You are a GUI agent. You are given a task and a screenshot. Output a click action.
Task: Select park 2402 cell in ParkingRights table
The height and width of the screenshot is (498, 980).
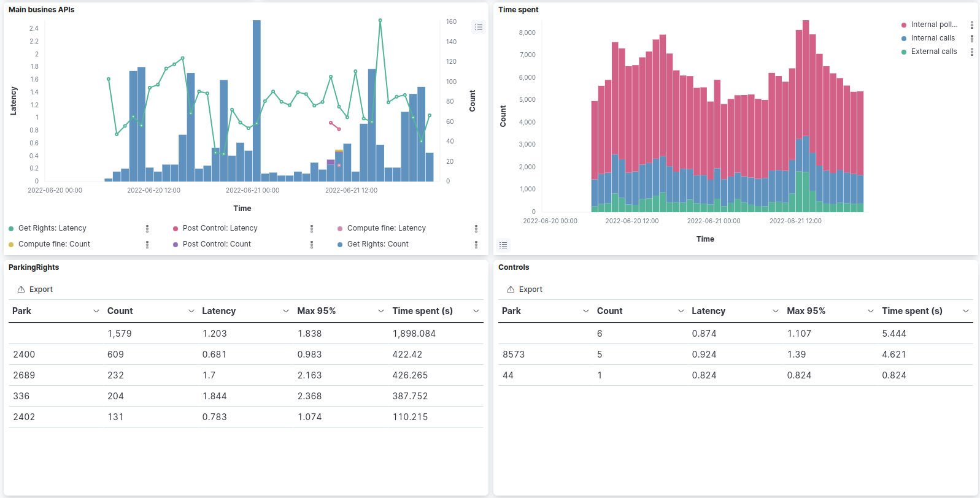tap(24, 417)
